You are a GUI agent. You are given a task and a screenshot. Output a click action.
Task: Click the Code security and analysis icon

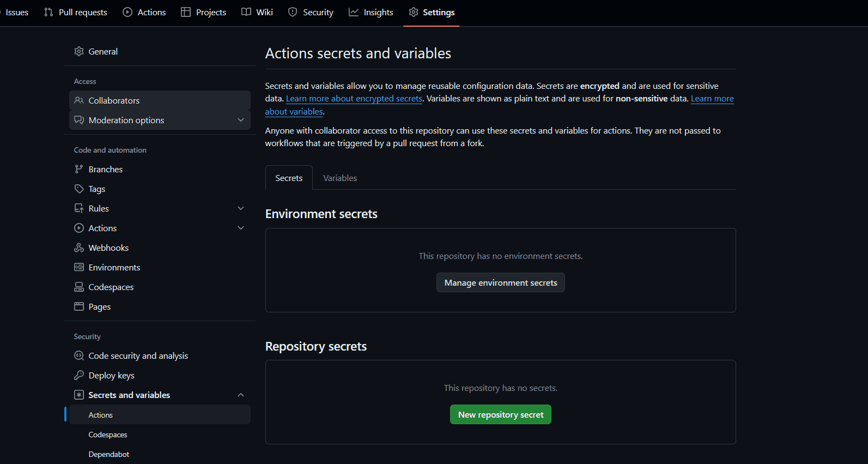(x=79, y=355)
